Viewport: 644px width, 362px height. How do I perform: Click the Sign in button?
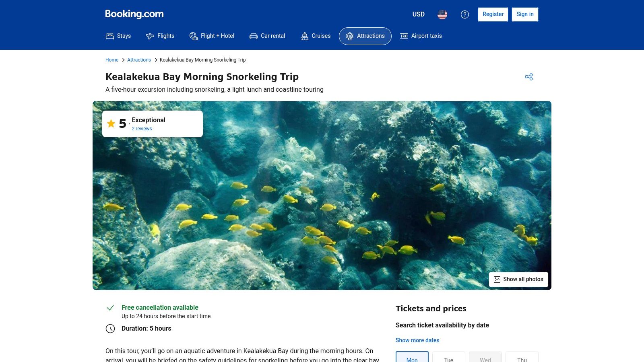point(525,14)
